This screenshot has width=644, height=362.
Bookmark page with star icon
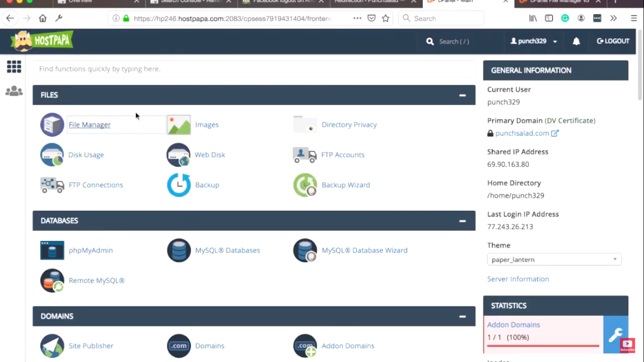point(386,18)
